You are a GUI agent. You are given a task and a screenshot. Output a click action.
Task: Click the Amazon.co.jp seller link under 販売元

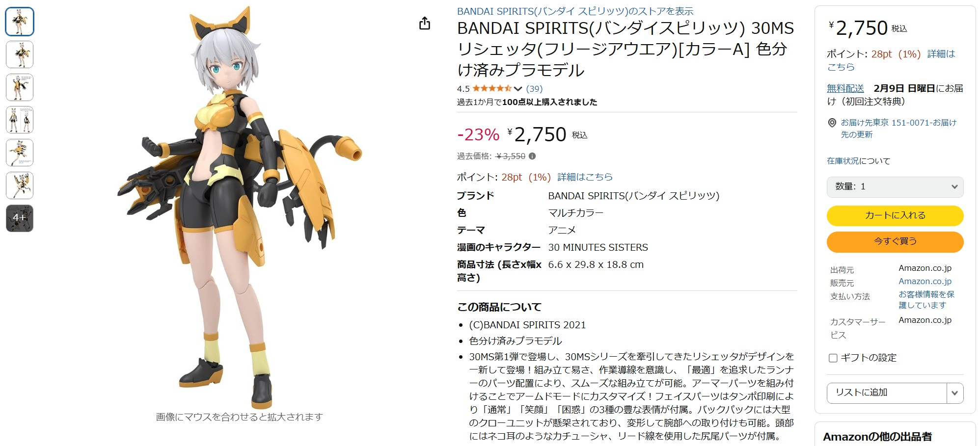(925, 281)
